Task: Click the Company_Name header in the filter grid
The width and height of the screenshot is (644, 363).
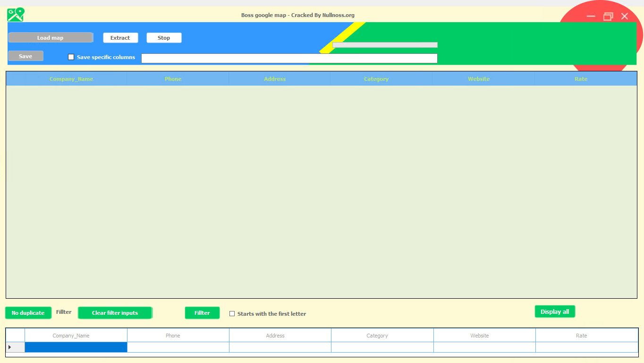Action: tap(76, 336)
